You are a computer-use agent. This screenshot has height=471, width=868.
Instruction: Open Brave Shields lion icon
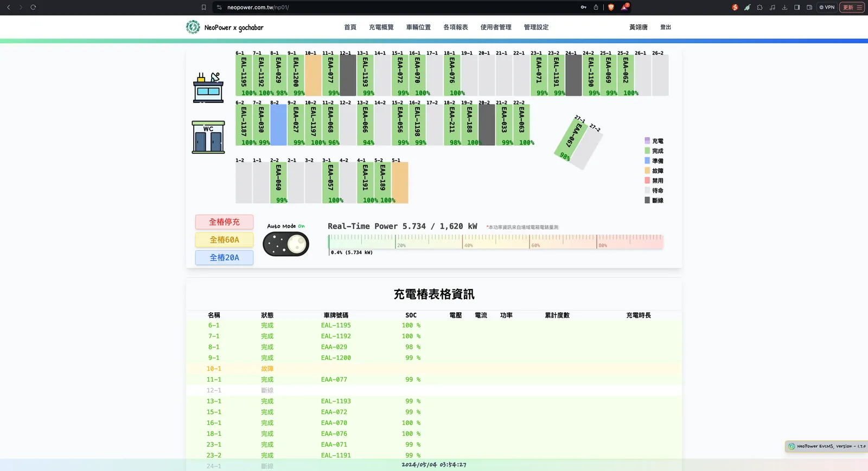click(611, 7)
